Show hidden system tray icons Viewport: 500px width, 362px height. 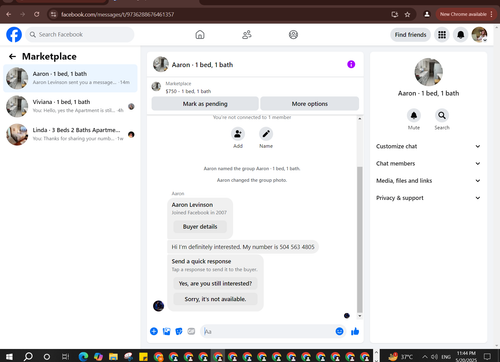425,357
